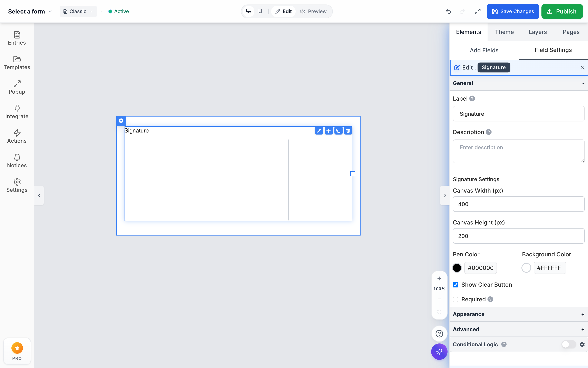Open Conditional Logic gear settings
This screenshot has width=588, height=368.
click(x=582, y=344)
